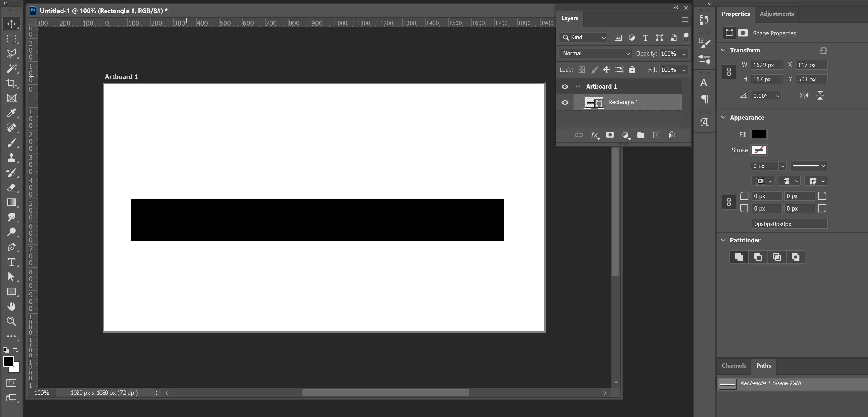
Task: Switch to the Adjustments tab
Action: point(776,14)
